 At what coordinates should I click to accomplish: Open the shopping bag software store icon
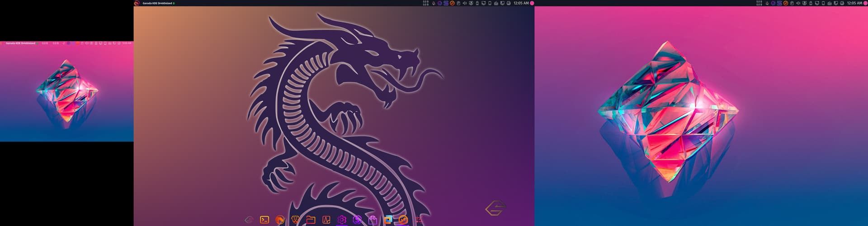(373, 220)
